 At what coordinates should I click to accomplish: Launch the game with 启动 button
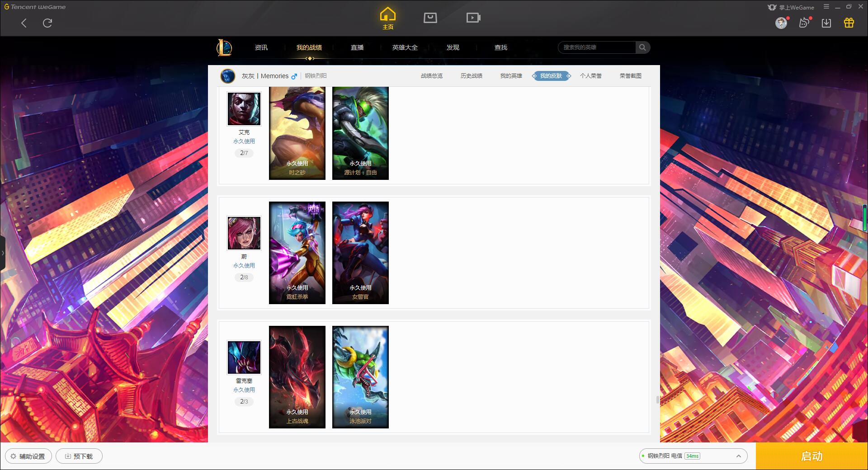coord(811,456)
